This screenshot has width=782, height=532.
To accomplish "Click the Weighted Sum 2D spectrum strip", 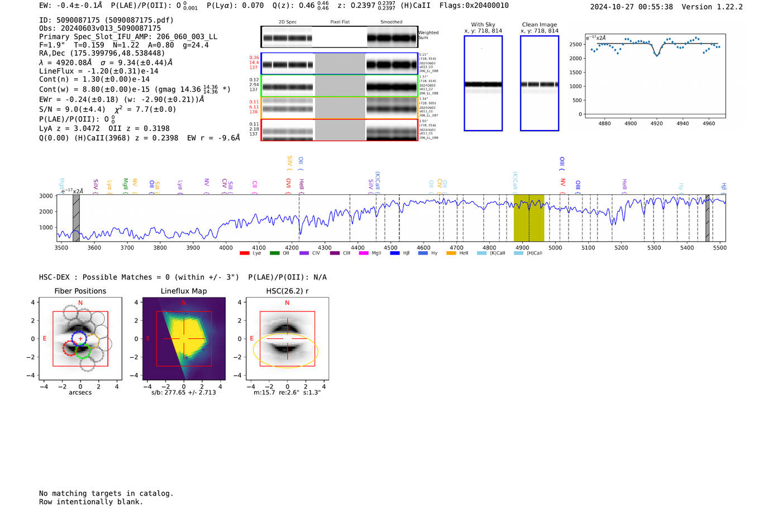I will point(340,37).
